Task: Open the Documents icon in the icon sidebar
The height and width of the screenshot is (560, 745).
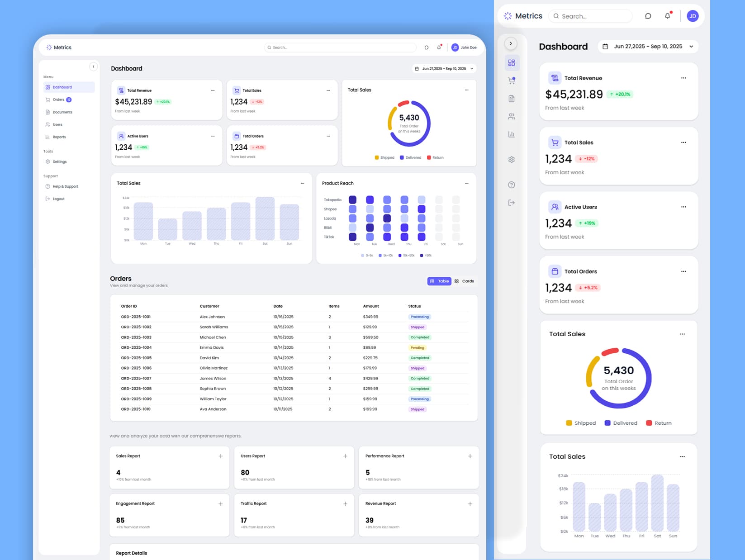Action: (512, 98)
